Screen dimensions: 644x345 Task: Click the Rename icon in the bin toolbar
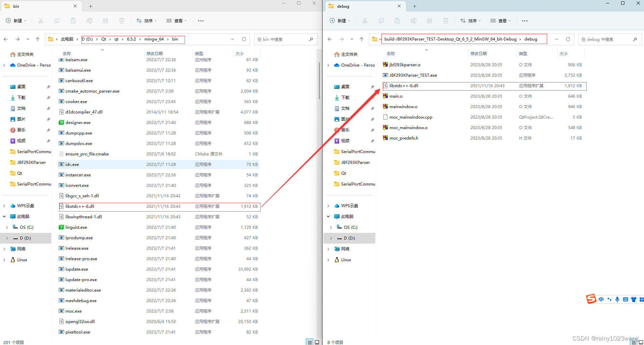click(89, 21)
